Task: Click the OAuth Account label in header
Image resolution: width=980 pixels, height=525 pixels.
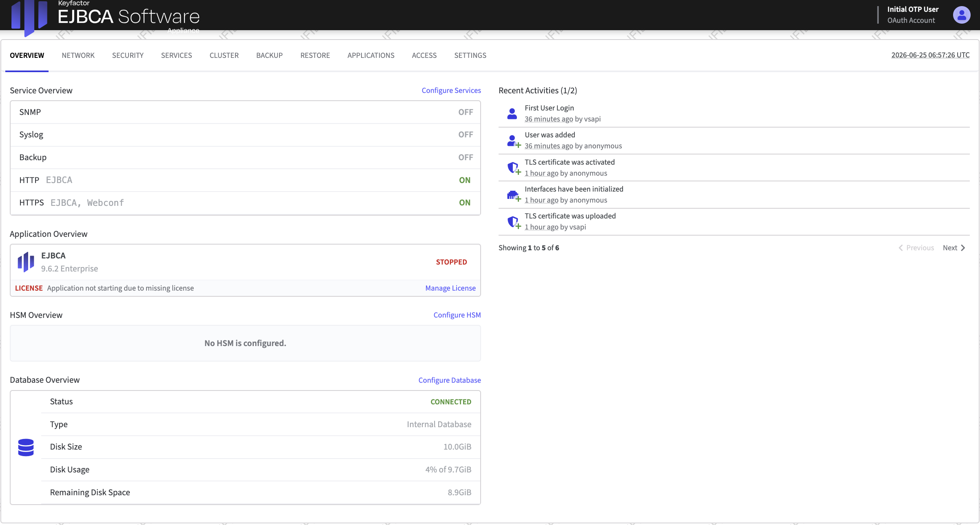Action: coord(911,20)
